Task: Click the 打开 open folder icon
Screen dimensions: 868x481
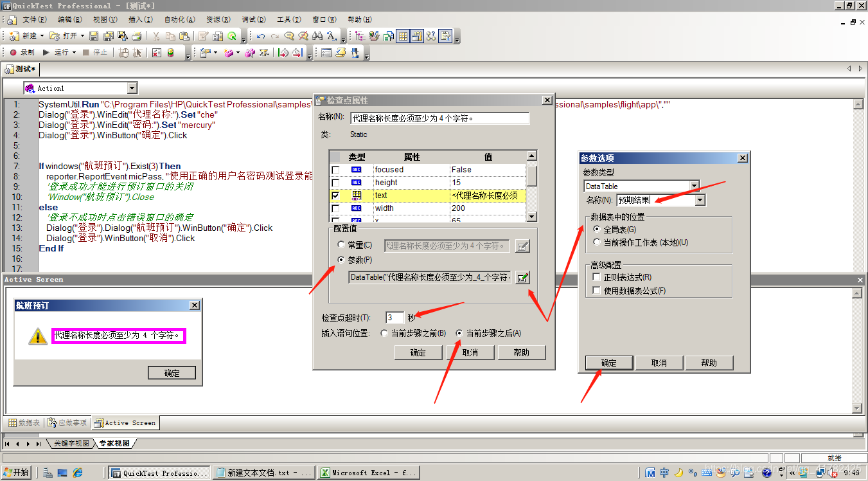Action: [x=55, y=36]
